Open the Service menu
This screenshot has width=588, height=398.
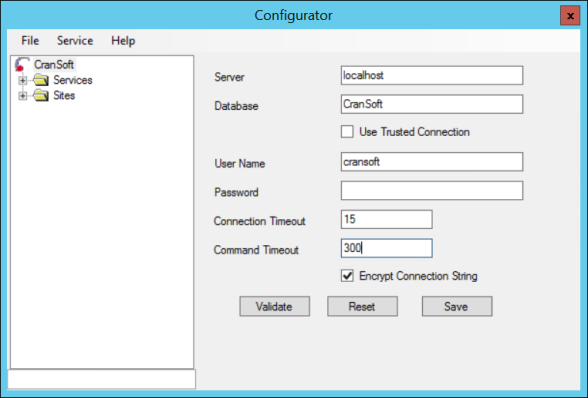(x=75, y=41)
